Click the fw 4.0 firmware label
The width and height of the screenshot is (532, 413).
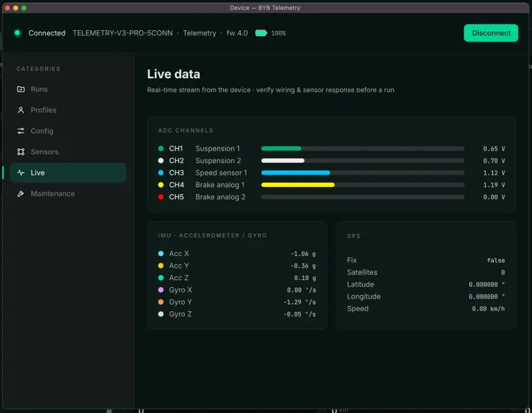tap(237, 33)
